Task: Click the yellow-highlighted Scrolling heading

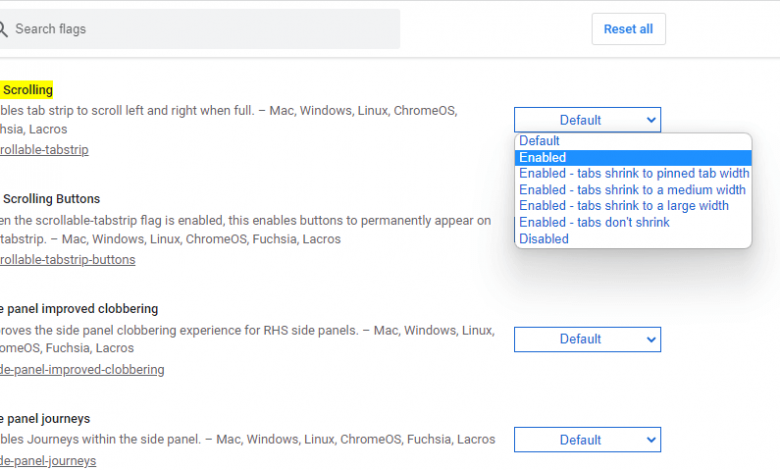Action: [x=27, y=90]
